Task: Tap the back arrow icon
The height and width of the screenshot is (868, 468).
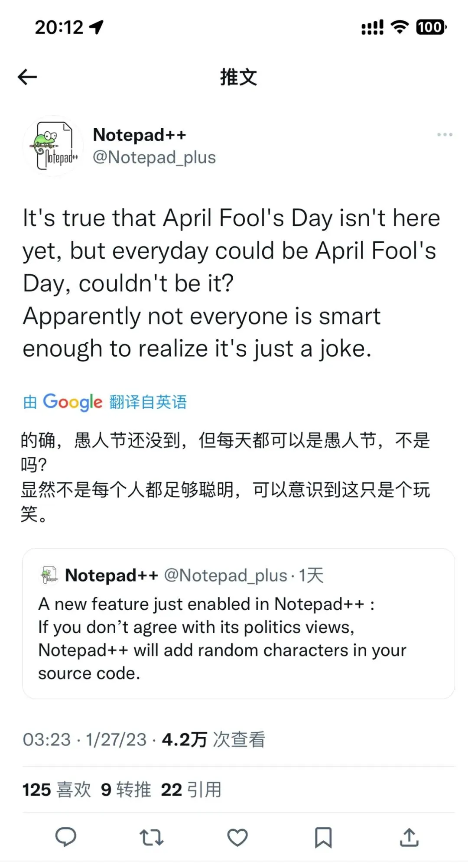Action: coord(27,77)
